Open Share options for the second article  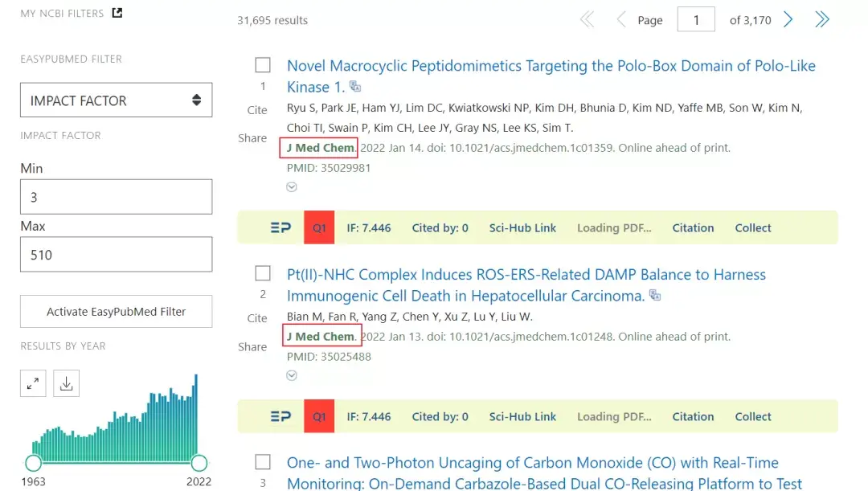[252, 347]
